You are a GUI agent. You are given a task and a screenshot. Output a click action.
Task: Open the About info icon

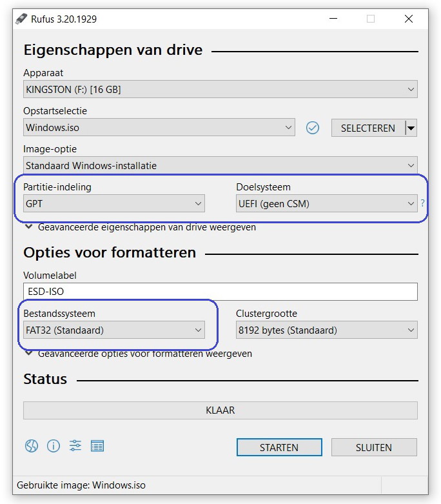tap(54, 446)
